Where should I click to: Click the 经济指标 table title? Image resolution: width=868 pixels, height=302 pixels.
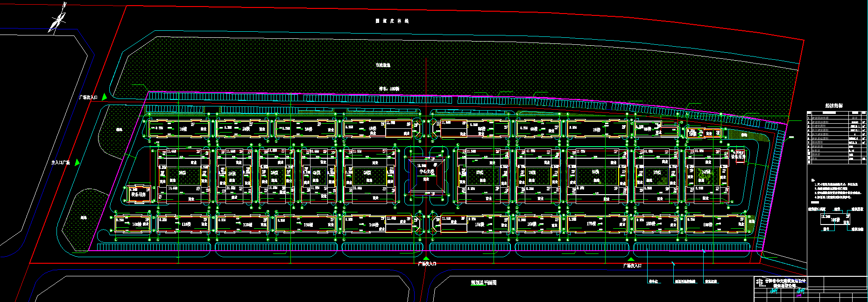coord(834,106)
